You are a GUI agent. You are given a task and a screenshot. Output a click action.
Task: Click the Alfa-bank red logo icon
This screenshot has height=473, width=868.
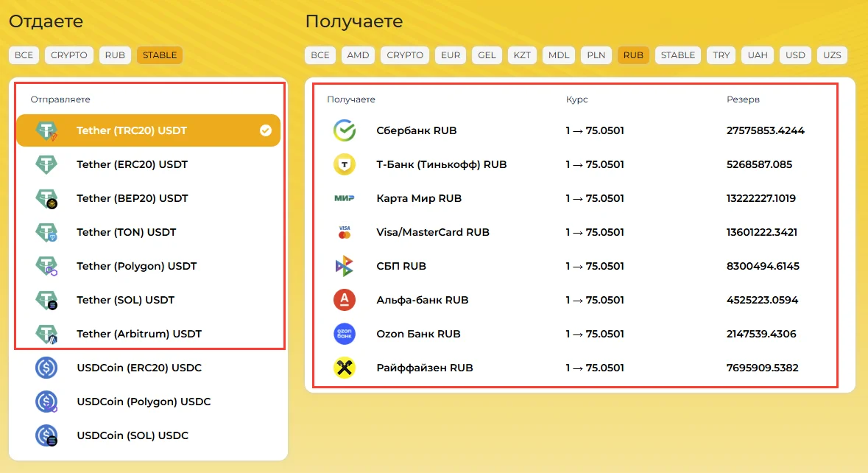[345, 300]
